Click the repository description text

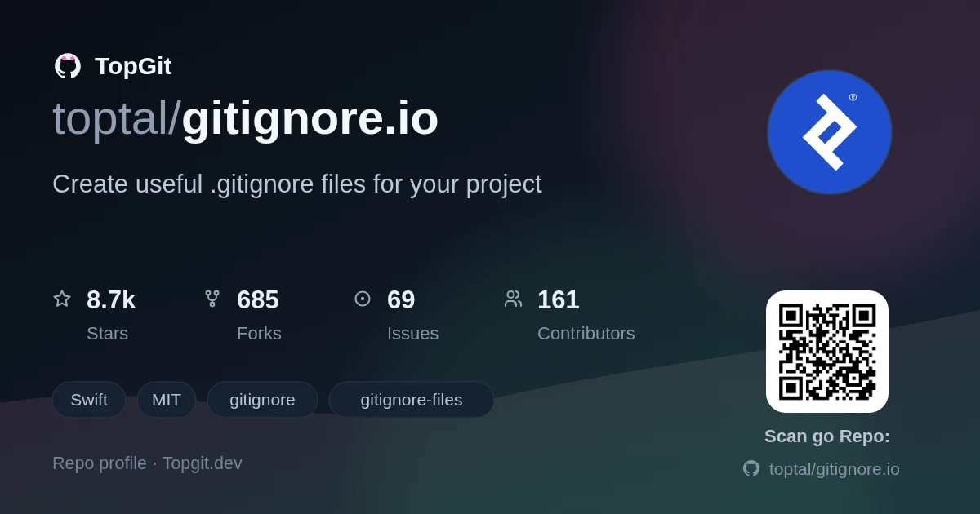coord(297,184)
